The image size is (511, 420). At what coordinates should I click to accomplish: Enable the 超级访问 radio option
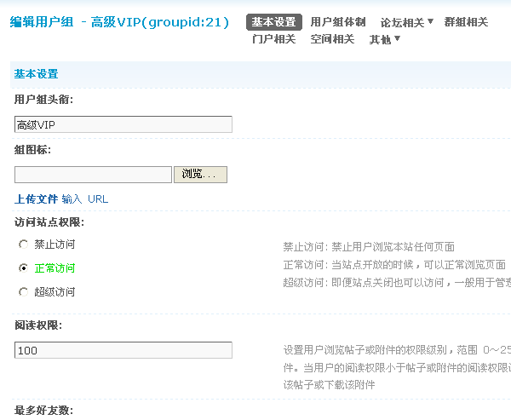coord(23,292)
